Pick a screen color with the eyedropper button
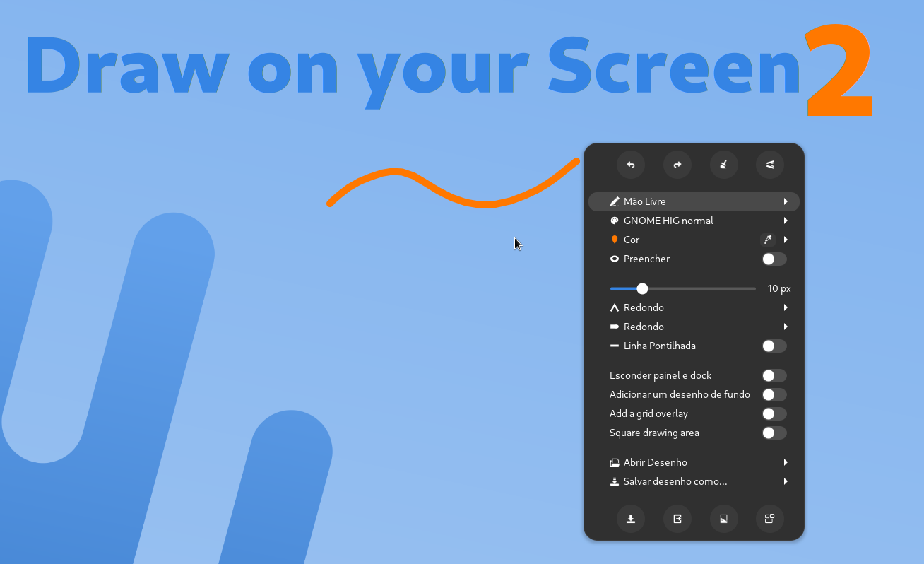 click(x=768, y=240)
